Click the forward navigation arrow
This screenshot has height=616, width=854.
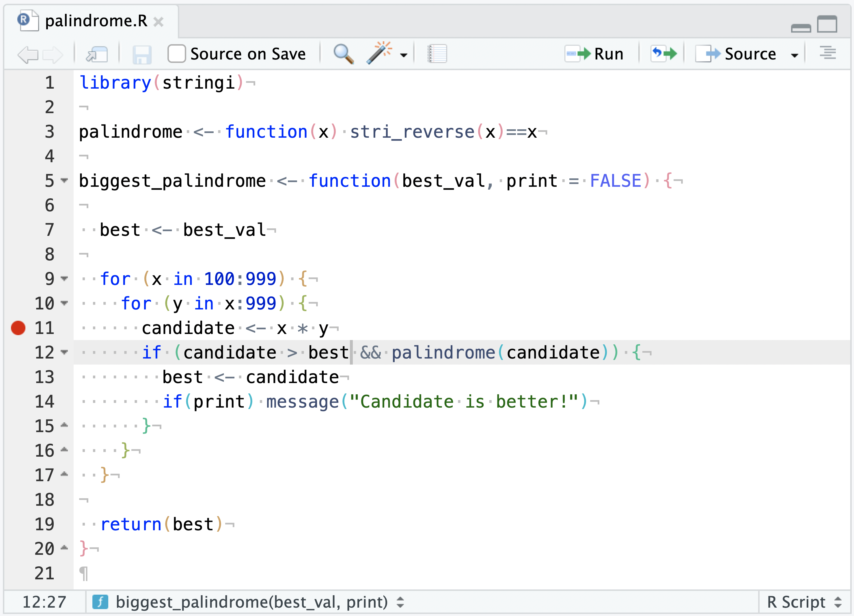coord(53,54)
